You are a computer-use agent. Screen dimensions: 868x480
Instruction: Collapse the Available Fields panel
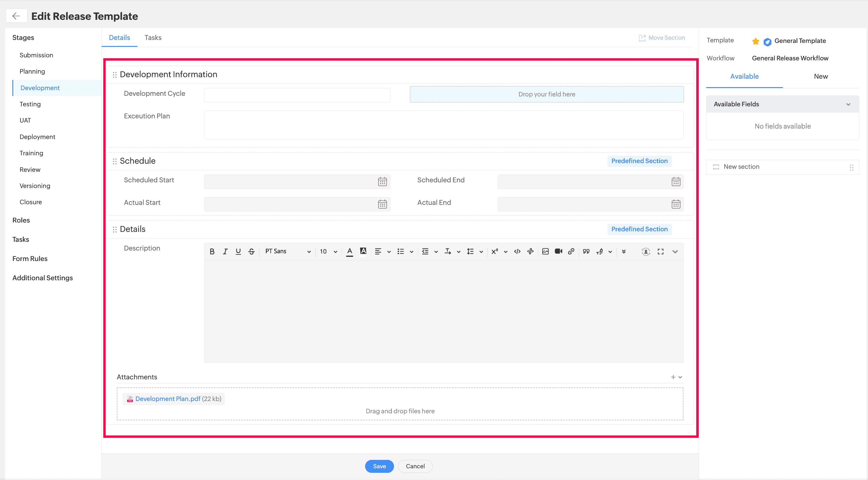pos(848,104)
